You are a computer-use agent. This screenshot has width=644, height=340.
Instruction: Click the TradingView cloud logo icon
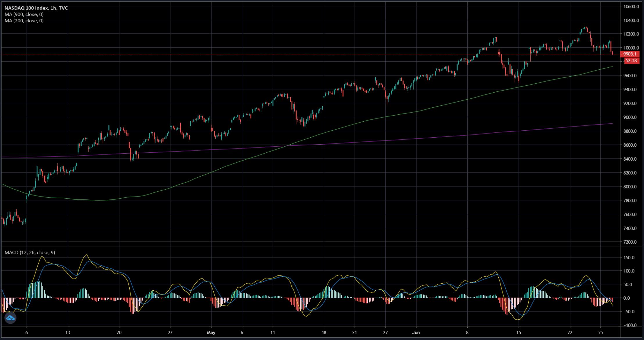pos(10,318)
